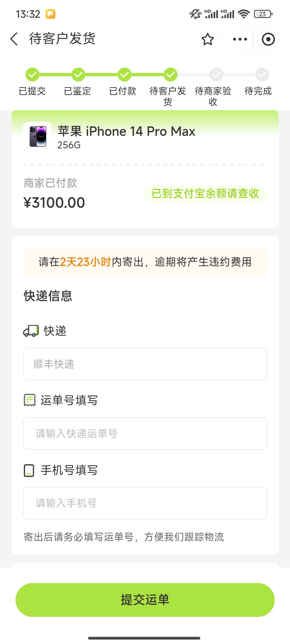Tap the phone number device icon
Viewport: 290px width, 644px height.
click(x=29, y=470)
